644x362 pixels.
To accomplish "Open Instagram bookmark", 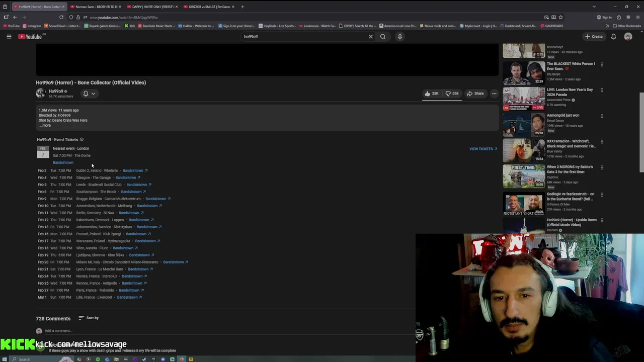I will pos(32,26).
